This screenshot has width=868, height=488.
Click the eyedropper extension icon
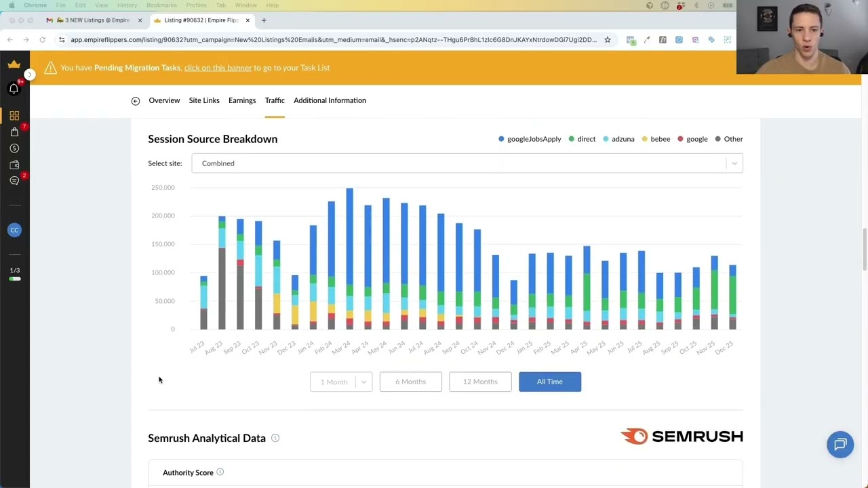(647, 40)
